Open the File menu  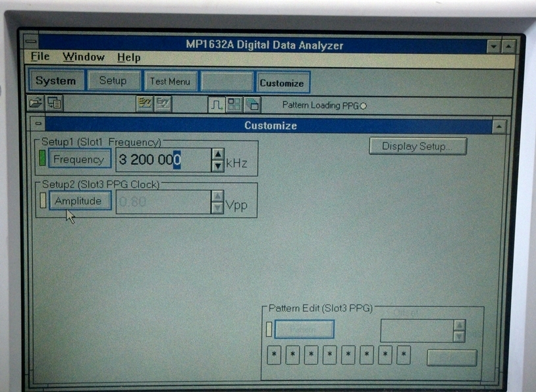point(40,56)
